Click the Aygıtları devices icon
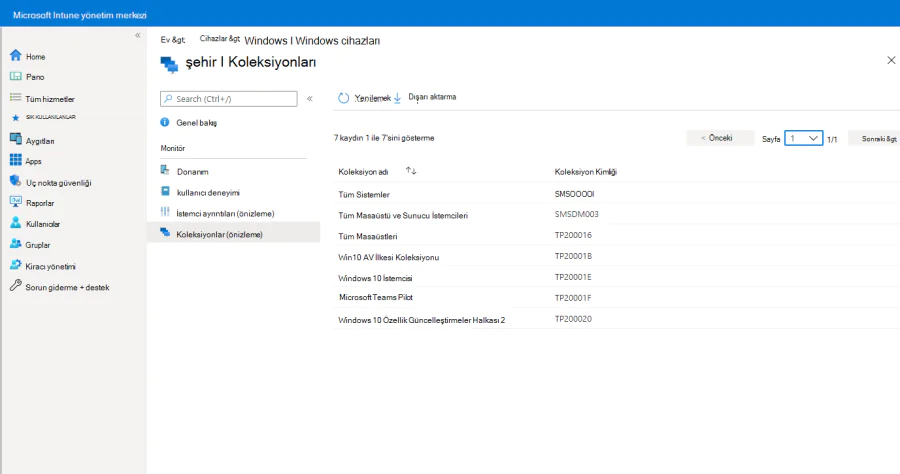Image resolution: width=900 pixels, height=474 pixels. click(15, 139)
